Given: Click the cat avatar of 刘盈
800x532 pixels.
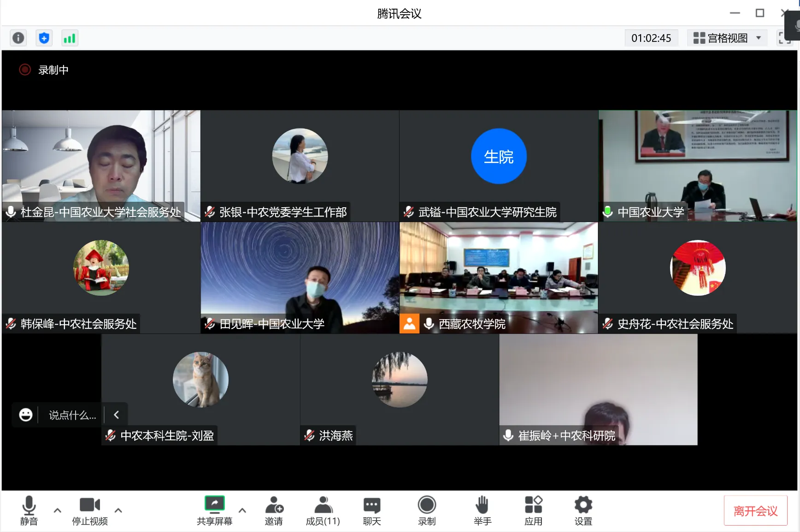Looking at the screenshot, I should pos(200,380).
